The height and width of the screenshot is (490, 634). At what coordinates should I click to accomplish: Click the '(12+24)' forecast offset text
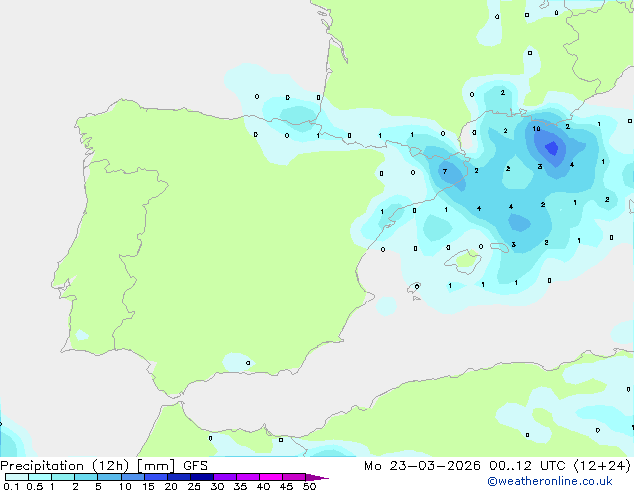(602, 466)
